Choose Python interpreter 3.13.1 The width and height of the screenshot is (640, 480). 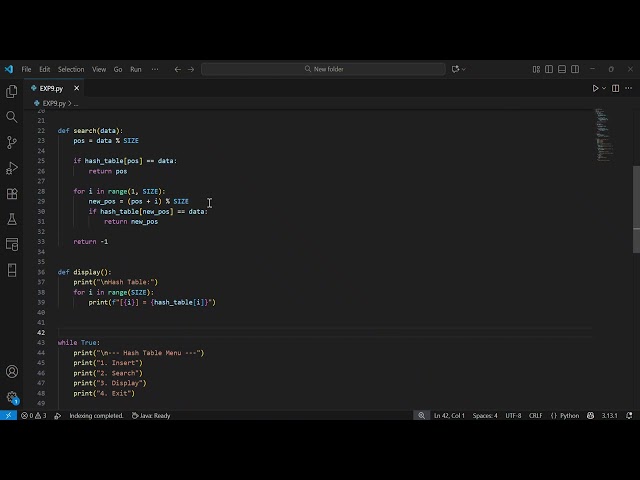click(609, 416)
